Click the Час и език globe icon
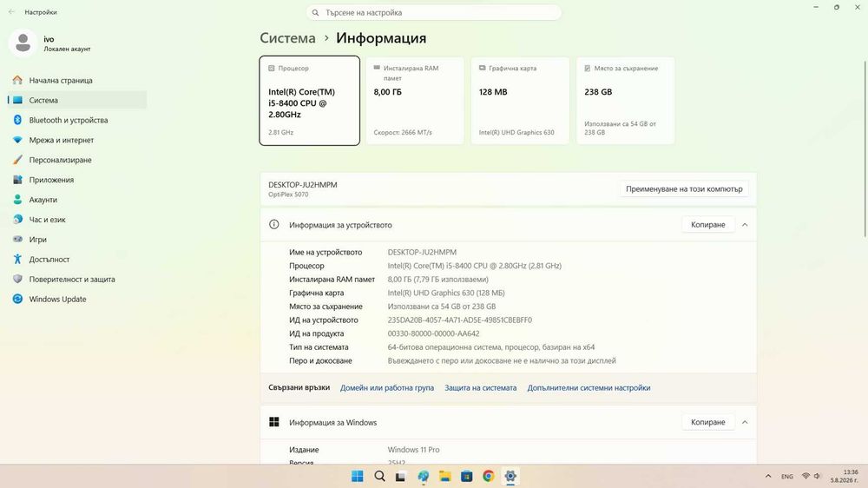Screen dimensions: 868x488 17,220
